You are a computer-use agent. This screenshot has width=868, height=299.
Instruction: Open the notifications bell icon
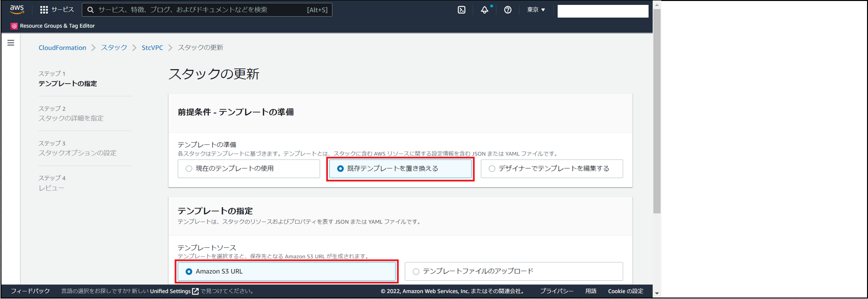pos(484,10)
